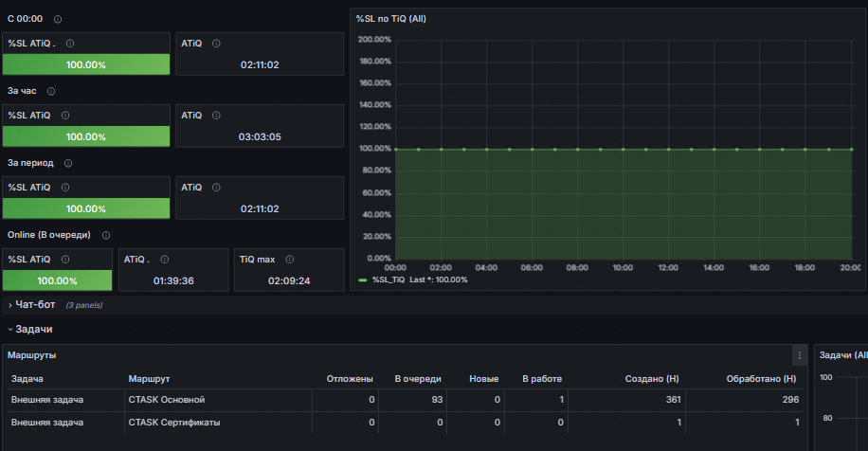Expand the collapsed 'Чат-бот' row
The height and width of the screenshot is (451, 868).
35,305
